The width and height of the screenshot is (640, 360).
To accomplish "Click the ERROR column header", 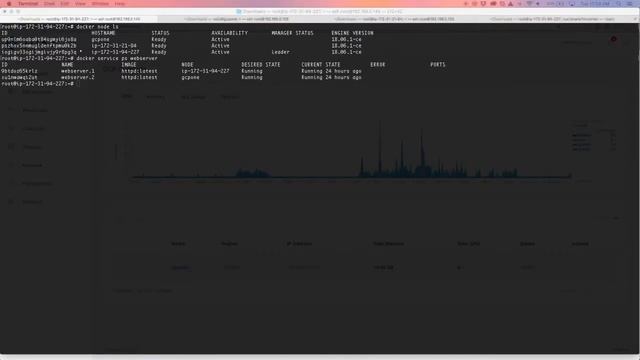I will click(x=378, y=64).
